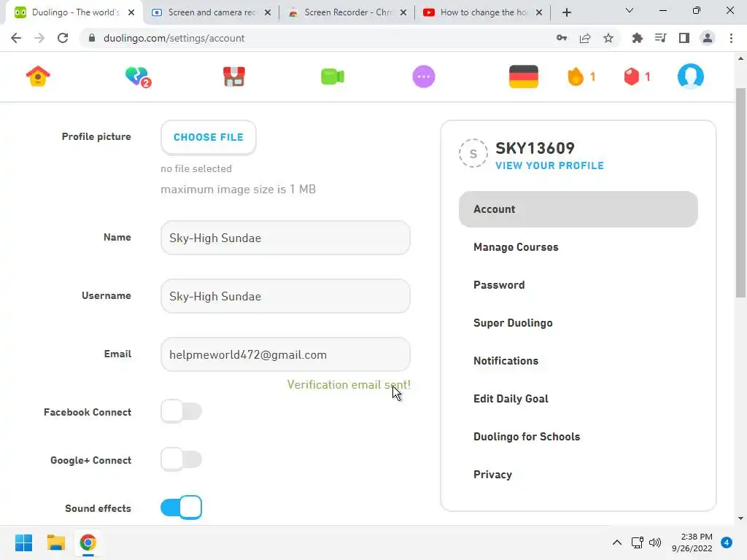This screenshot has height=560, width=747.
Task: Open the blue profile avatar icon
Action: 690,76
